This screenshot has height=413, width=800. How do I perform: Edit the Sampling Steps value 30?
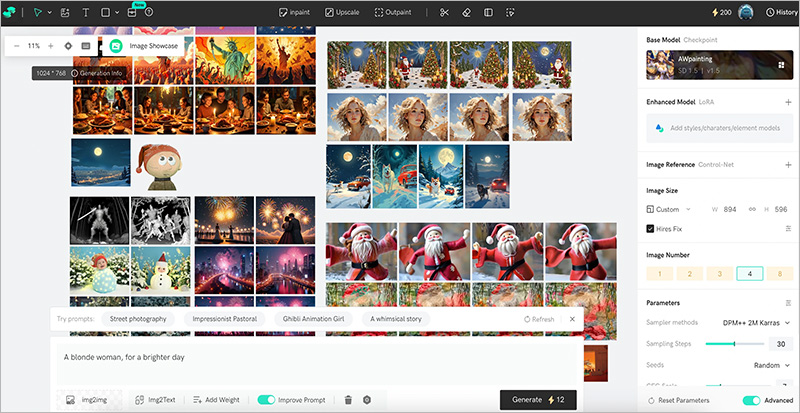pyautogui.click(x=781, y=344)
